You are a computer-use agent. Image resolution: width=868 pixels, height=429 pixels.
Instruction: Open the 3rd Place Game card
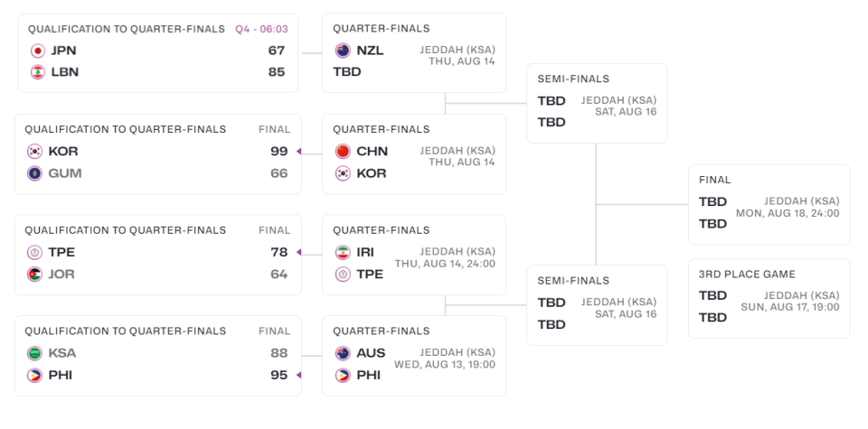click(769, 298)
